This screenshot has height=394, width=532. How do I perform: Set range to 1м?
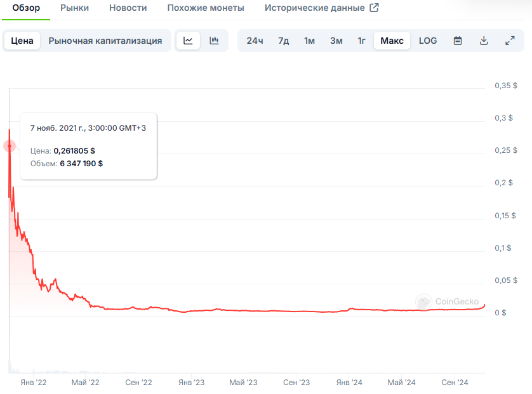[x=309, y=41]
